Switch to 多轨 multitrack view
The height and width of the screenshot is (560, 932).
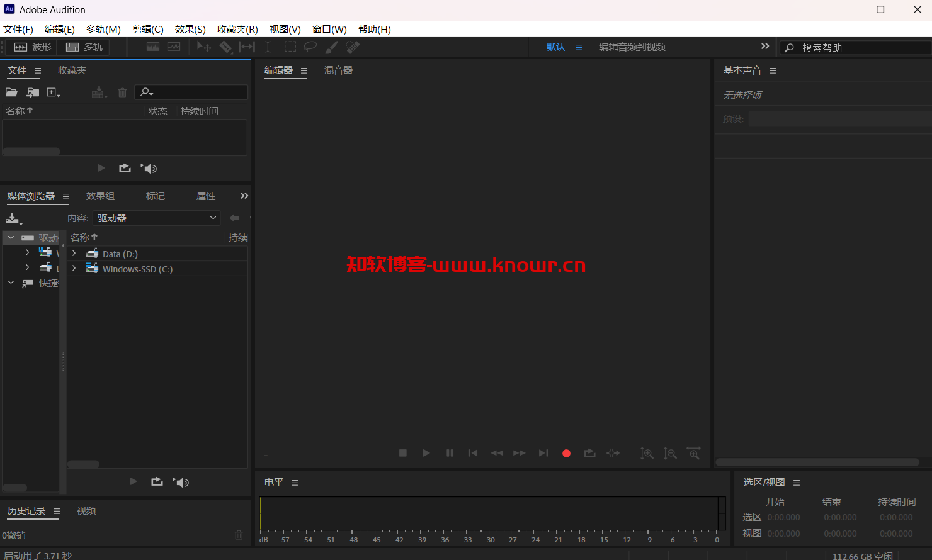(x=84, y=47)
